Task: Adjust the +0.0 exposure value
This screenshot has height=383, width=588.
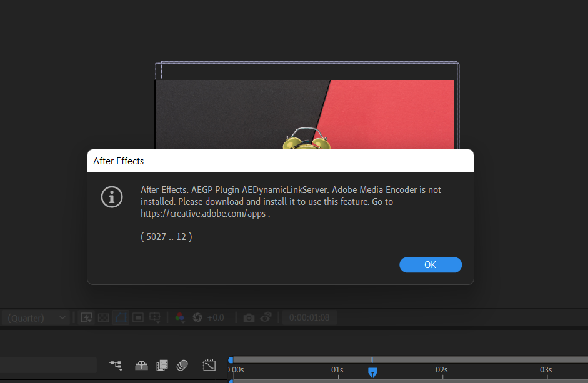Action: pos(216,318)
